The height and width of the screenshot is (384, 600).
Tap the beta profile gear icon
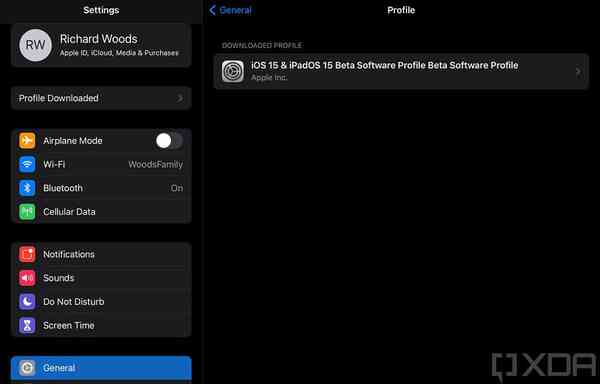(x=233, y=72)
